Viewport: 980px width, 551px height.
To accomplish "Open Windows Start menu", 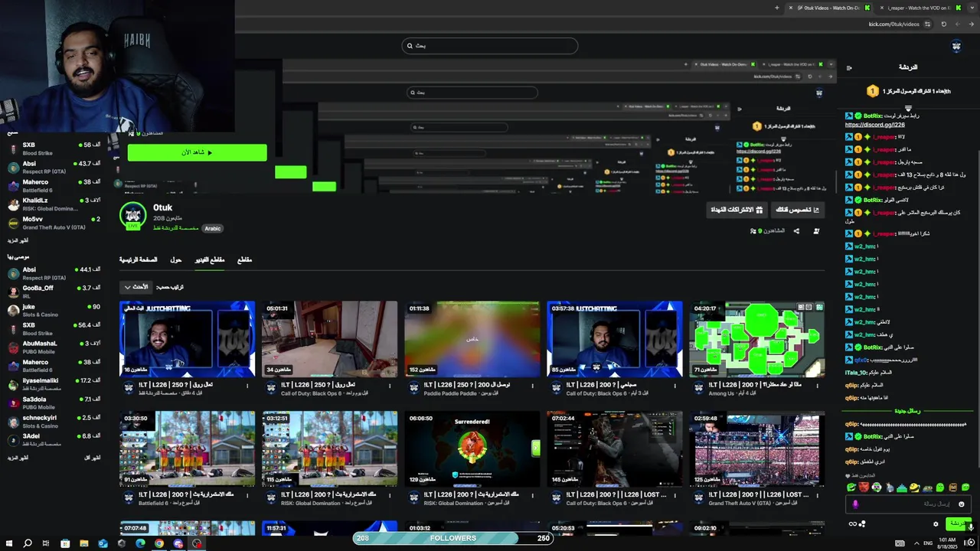I will coord(8,543).
